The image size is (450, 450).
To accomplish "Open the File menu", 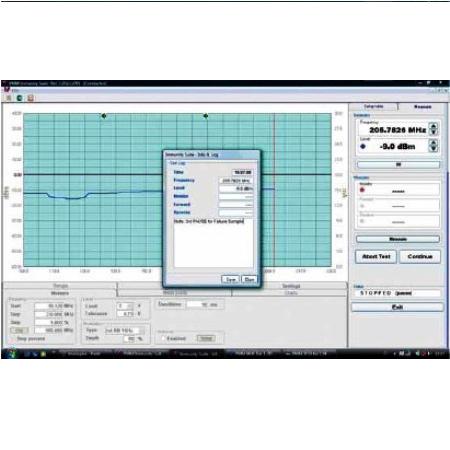I will pyautogui.click(x=15, y=90).
